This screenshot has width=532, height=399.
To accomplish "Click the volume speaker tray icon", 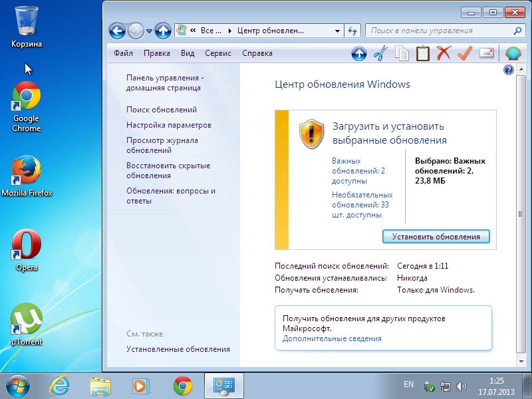I will [x=462, y=386].
